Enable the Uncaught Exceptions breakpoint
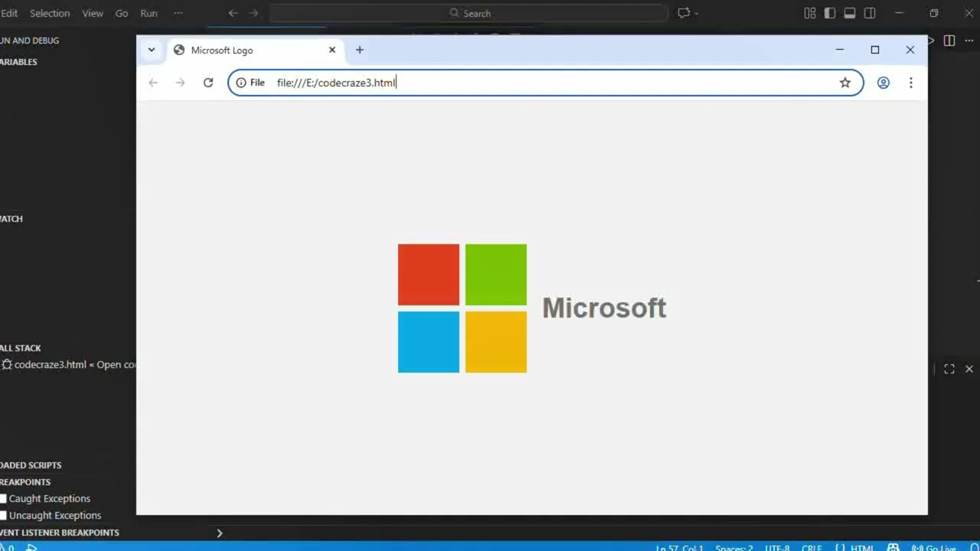Screen dimensions: 980x551 [x=3, y=516]
